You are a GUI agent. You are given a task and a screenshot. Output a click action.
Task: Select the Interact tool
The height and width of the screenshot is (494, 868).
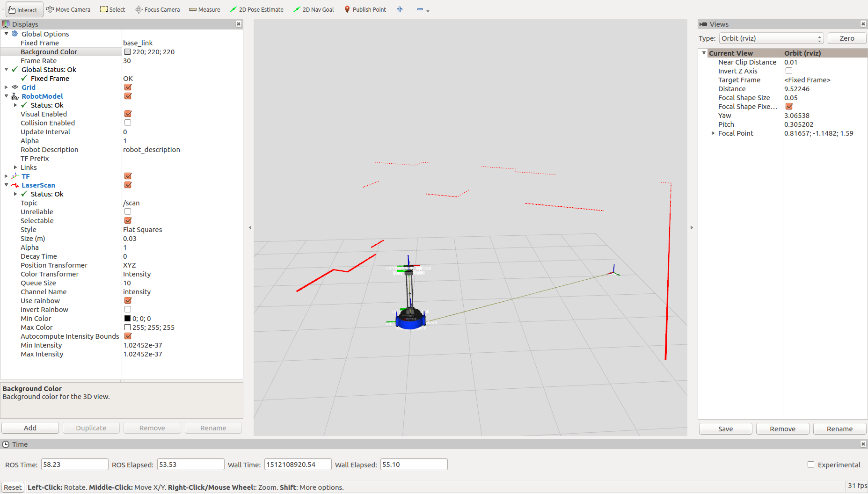23,9
